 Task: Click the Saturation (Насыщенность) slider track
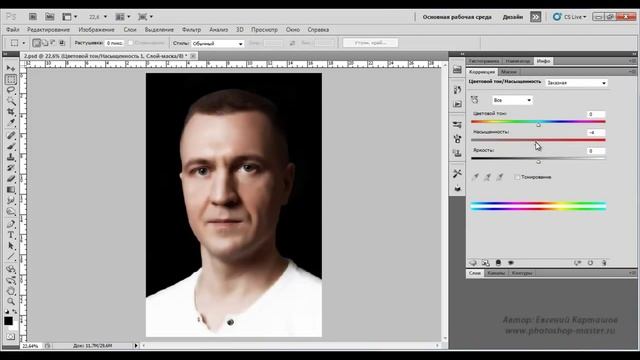tap(538, 140)
